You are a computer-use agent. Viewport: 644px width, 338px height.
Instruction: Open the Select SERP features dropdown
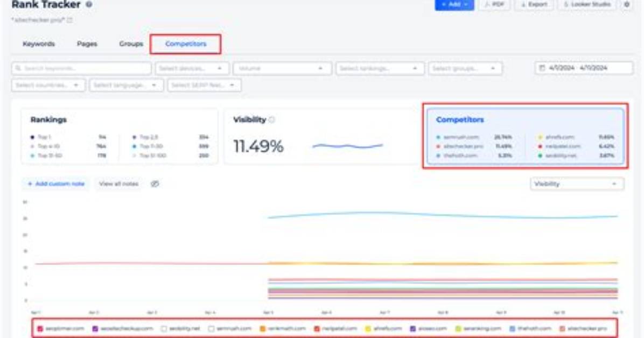(x=204, y=85)
